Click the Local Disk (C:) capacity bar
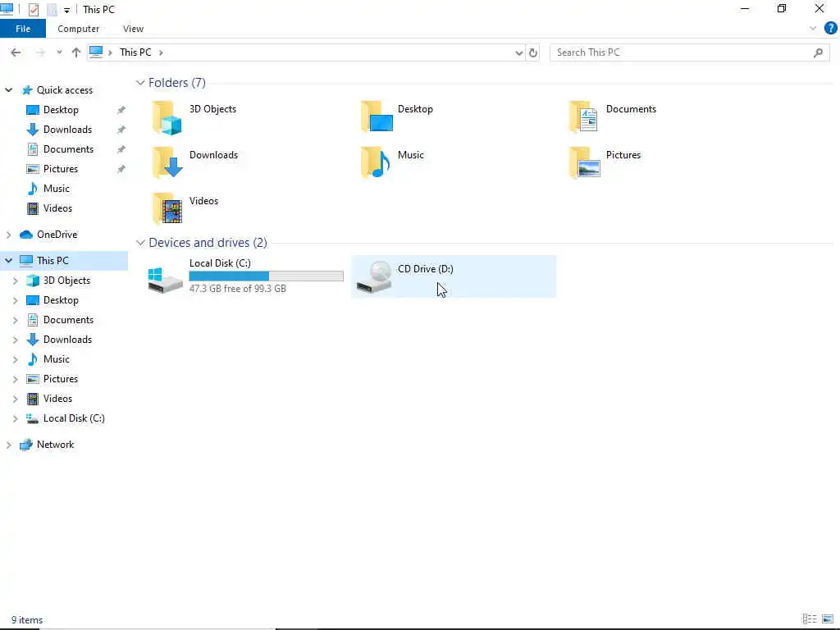 (x=267, y=276)
